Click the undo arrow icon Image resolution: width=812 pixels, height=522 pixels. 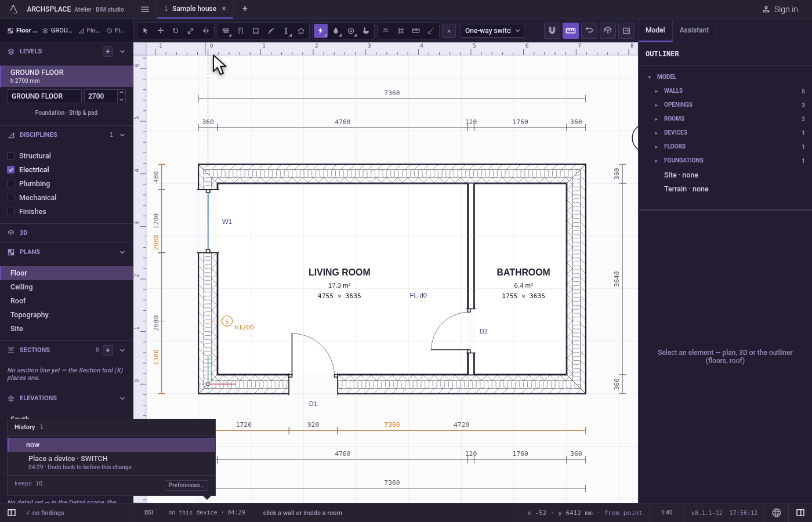[x=589, y=30]
